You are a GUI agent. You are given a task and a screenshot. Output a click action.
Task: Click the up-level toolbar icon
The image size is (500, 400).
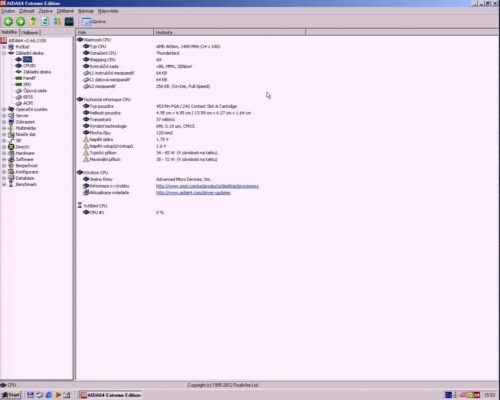pos(33,22)
